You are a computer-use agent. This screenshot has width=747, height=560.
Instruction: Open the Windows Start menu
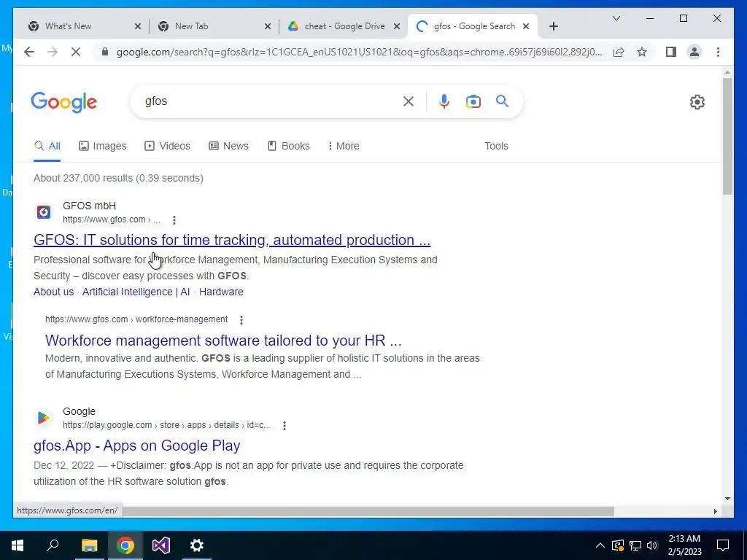point(18,545)
